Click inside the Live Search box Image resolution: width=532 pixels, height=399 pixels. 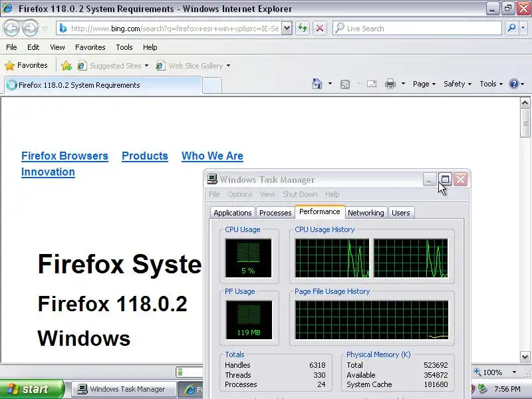coord(418,28)
